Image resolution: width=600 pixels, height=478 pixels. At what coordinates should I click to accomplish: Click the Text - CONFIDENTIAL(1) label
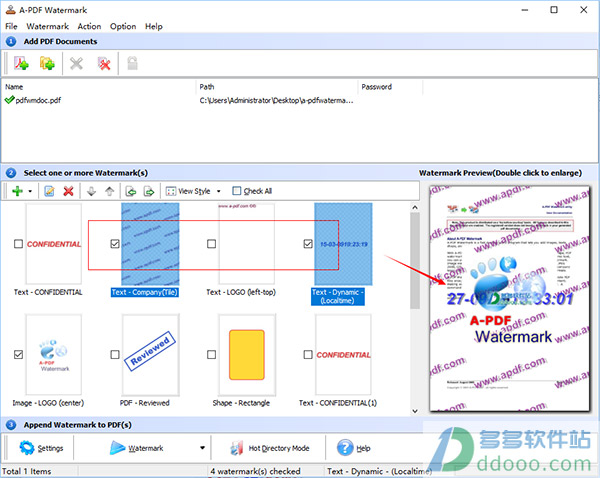coord(338,403)
